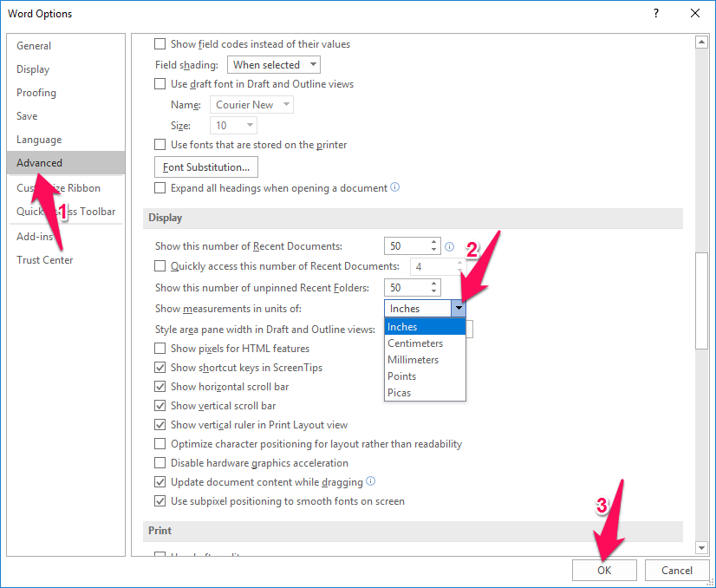Go to the Display category in sidebar
Image resolution: width=716 pixels, height=588 pixels.
coord(33,69)
